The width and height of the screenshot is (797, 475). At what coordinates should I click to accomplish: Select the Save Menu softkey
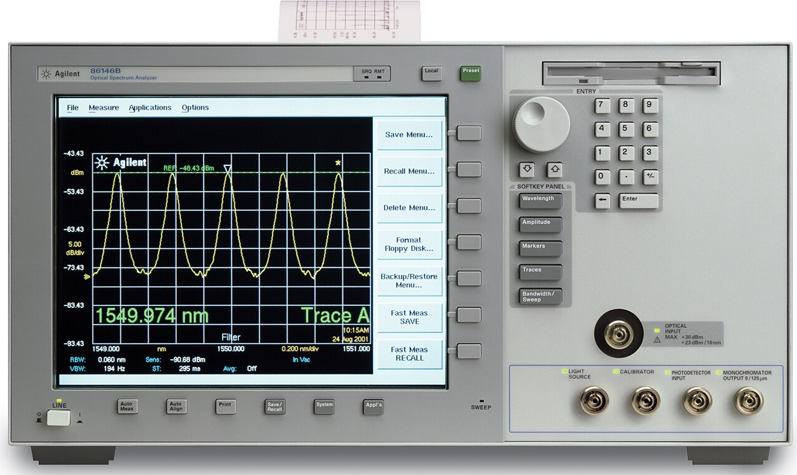pos(409,135)
